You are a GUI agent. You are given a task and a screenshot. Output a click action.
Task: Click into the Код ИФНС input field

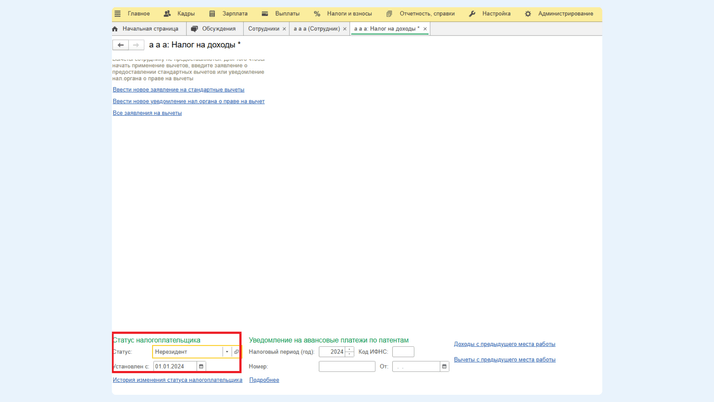click(x=403, y=352)
